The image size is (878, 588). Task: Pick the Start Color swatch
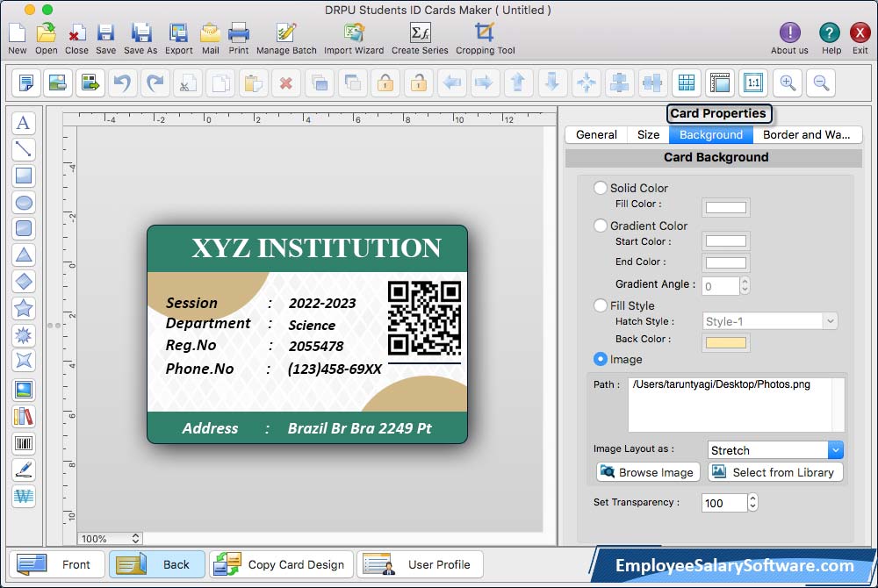726,241
